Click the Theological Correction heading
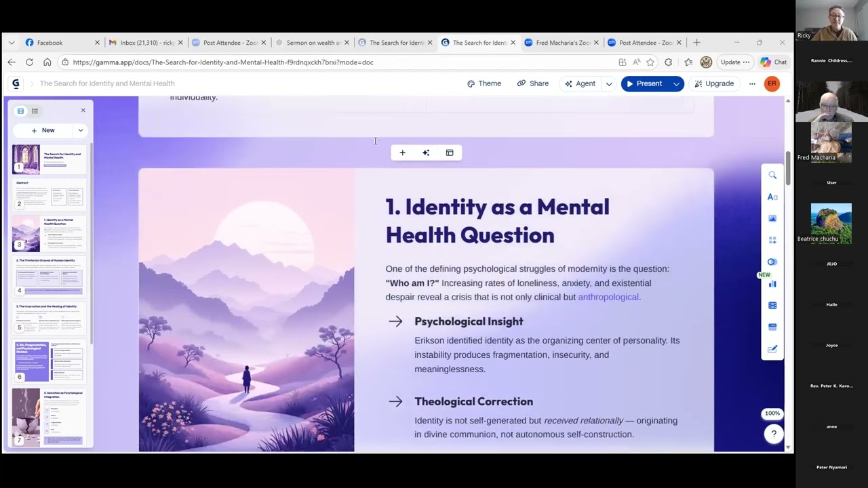Screen dimensions: 868x488 (473, 402)
